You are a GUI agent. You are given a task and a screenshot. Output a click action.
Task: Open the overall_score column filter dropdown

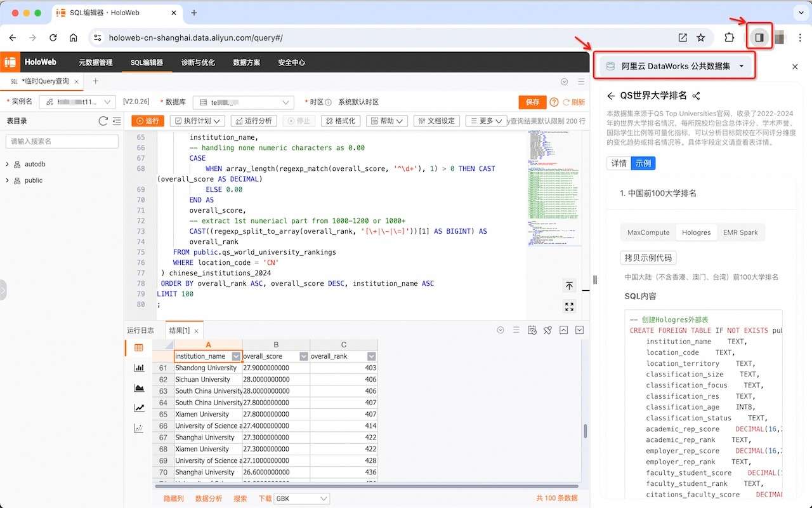coord(304,356)
